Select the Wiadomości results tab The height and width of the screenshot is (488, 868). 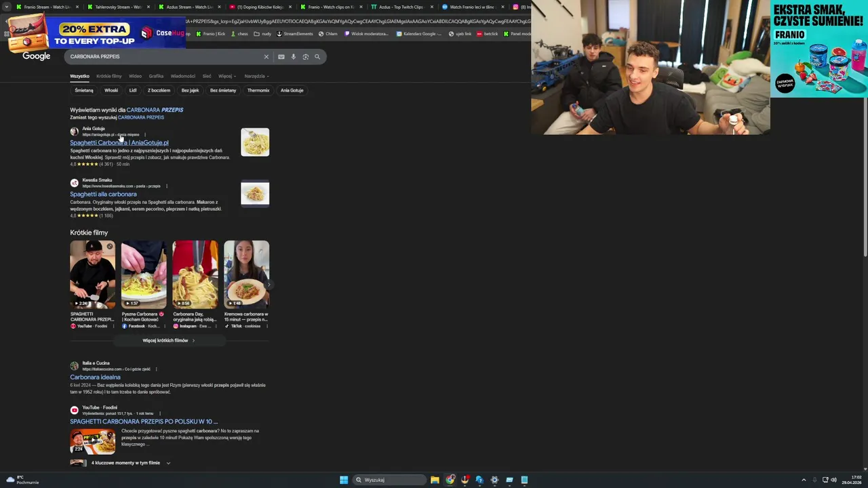(x=182, y=76)
